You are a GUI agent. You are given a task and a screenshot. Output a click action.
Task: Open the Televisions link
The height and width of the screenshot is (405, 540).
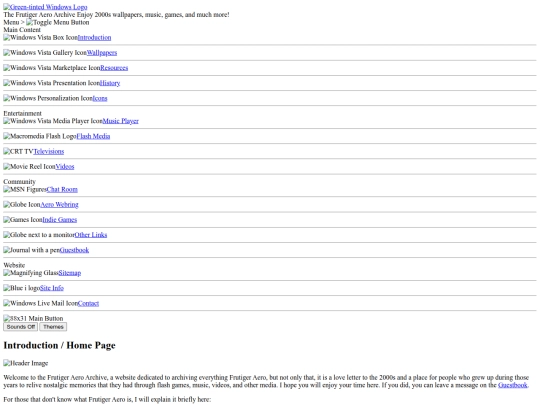click(x=49, y=151)
